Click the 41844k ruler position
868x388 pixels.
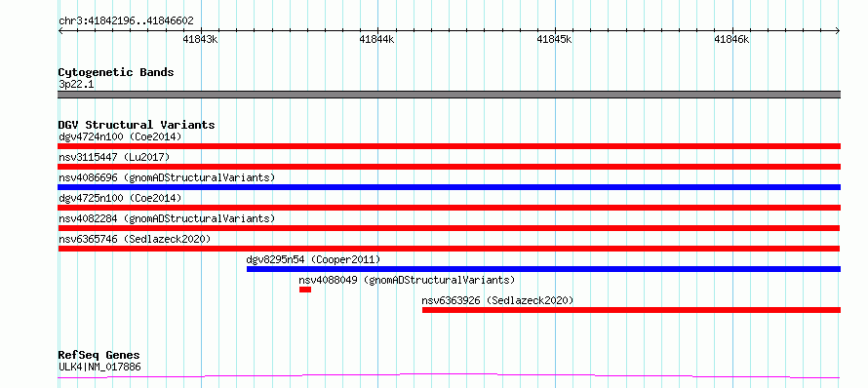click(x=377, y=39)
